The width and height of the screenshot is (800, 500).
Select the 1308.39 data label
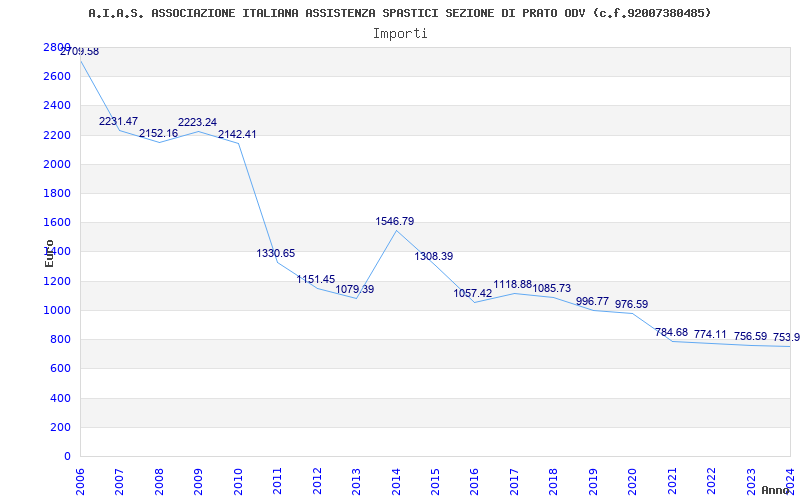[x=434, y=256]
